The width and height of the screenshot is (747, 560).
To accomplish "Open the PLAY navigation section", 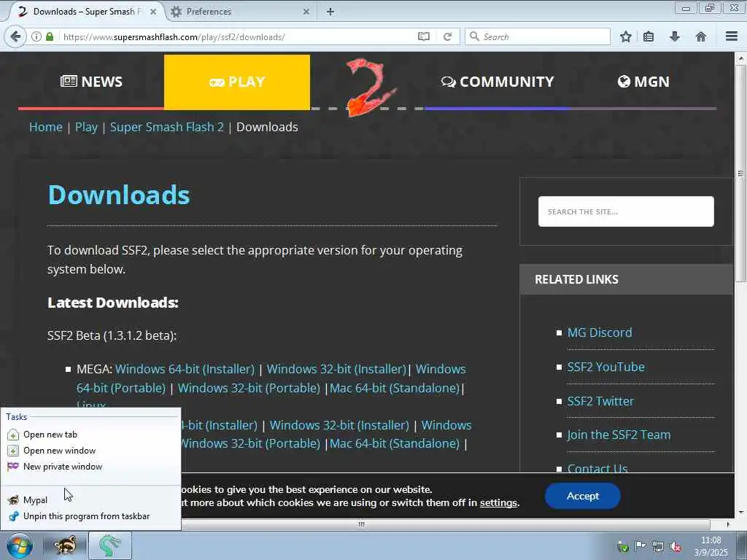I will pos(237,82).
